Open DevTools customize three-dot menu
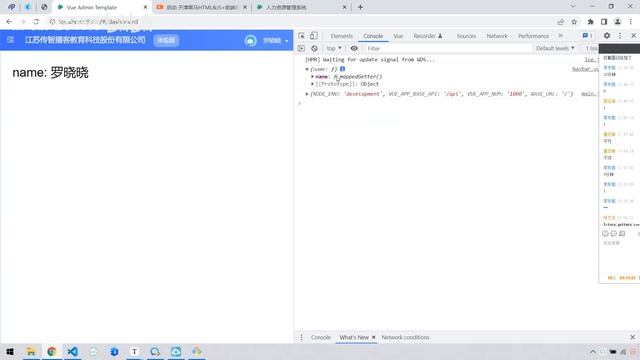 pyautogui.click(x=620, y=36)
